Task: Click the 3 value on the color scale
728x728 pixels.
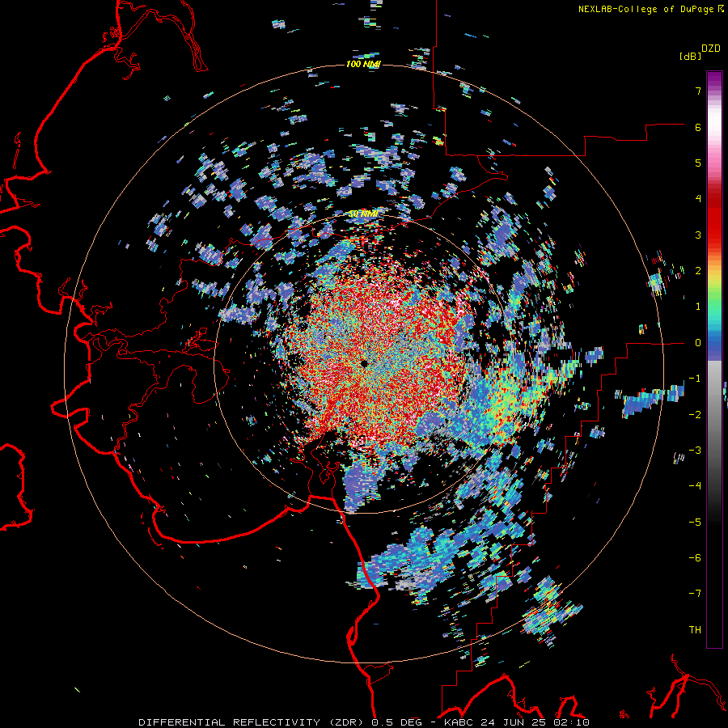Action: pyautogui.click(x=698, y=235)
